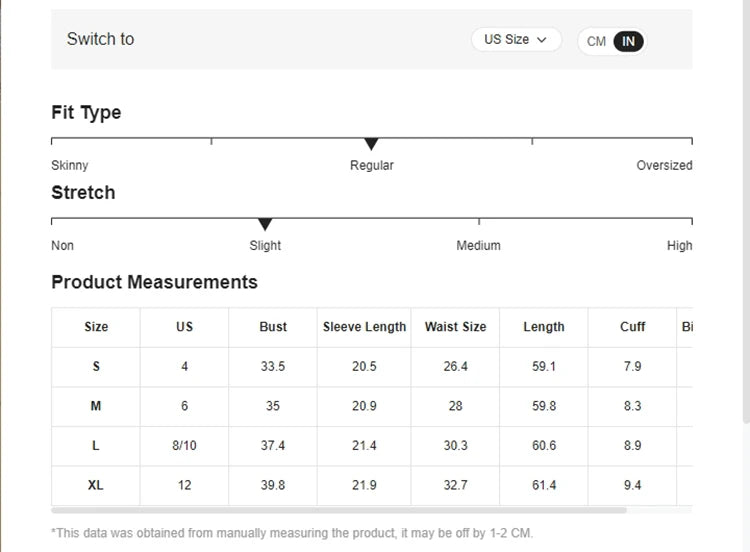Image resolution: width=750 pixels, height=552 pixels.
Task: Click the Medium label on Stretch scale
Action: (x=478, y=246)
